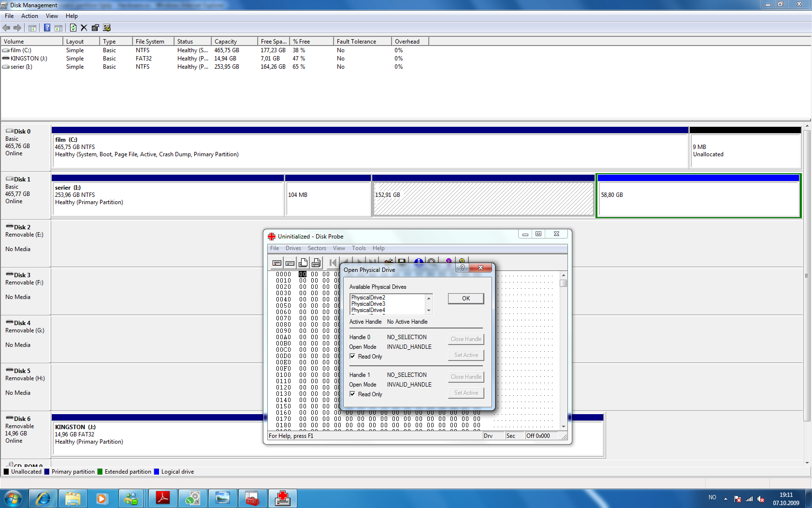Screen dimensions: 812x508
Task: Click the copy pages icon in Disk Probe
Action: pos(303,263)
